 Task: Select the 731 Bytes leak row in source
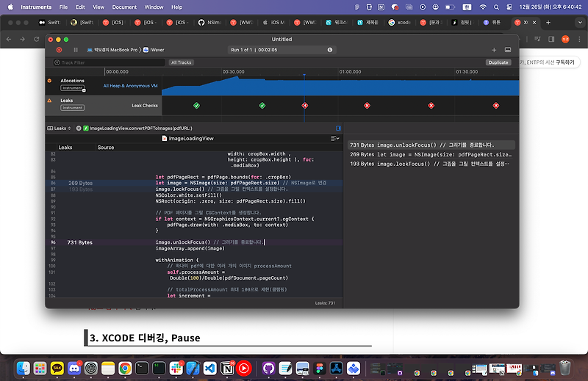(x=194, y=242)
